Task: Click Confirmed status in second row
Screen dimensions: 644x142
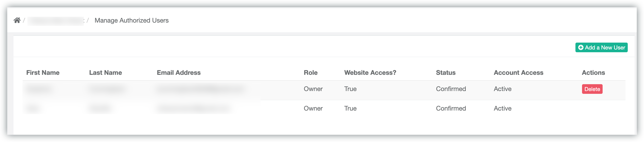Action: (x=451, y=108)
